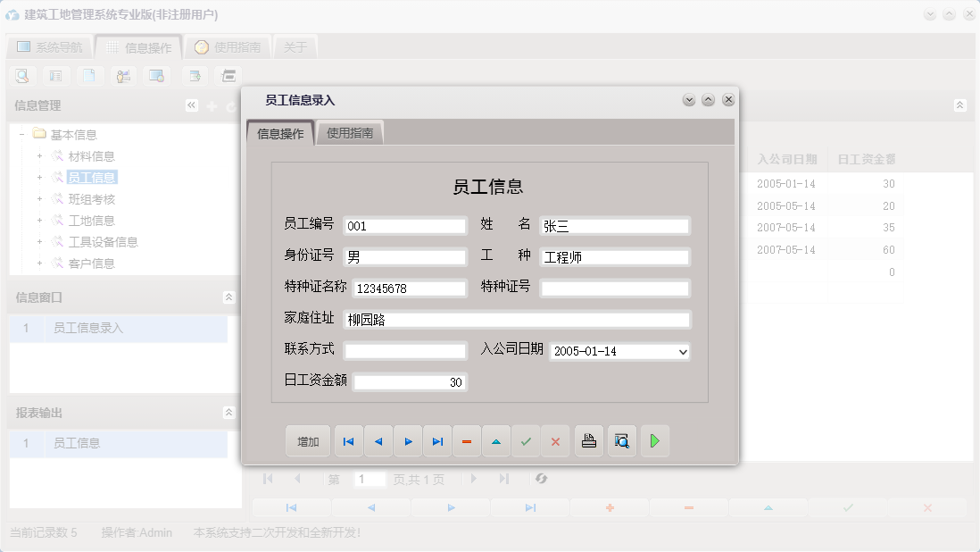The image size is (980, 552).
Task: Click inside the 家庭住址 input field
Action: point(518,318)
